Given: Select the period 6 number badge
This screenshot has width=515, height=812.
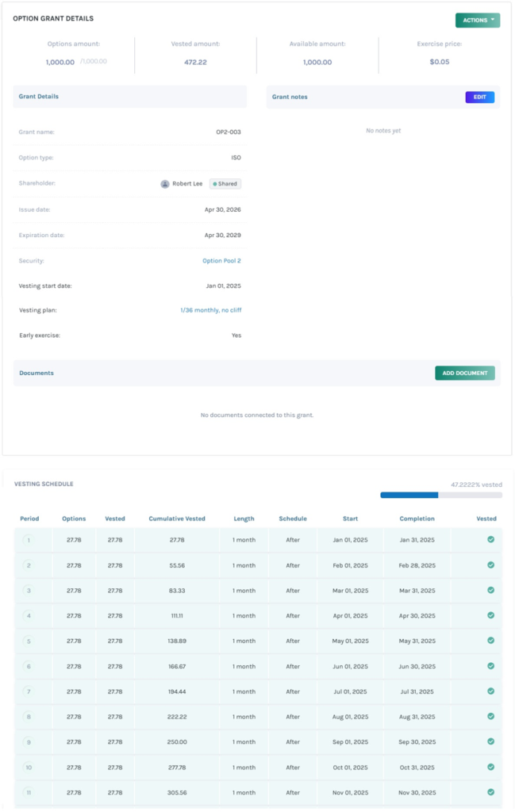Looking at the screenshot, I should pyautogui.click(x=29, y=666).
